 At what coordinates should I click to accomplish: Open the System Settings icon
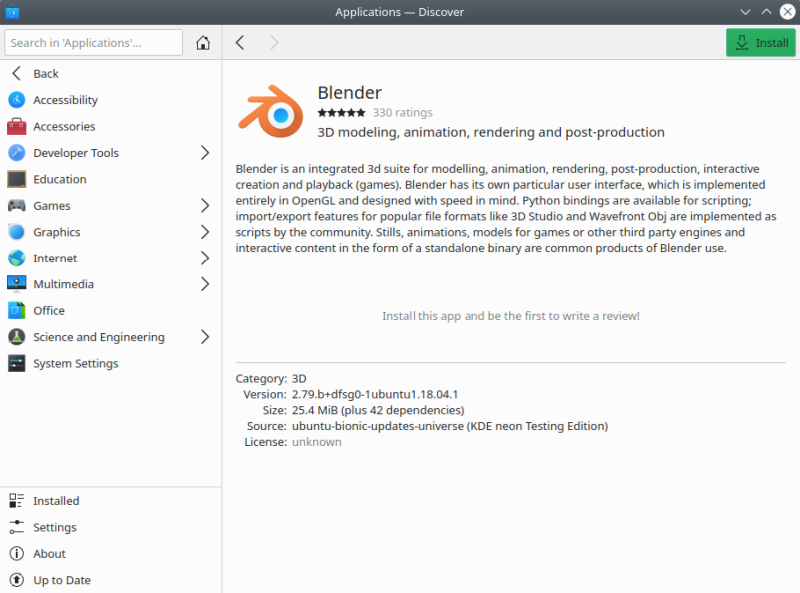pyautogui.click(x=16, y=363)
